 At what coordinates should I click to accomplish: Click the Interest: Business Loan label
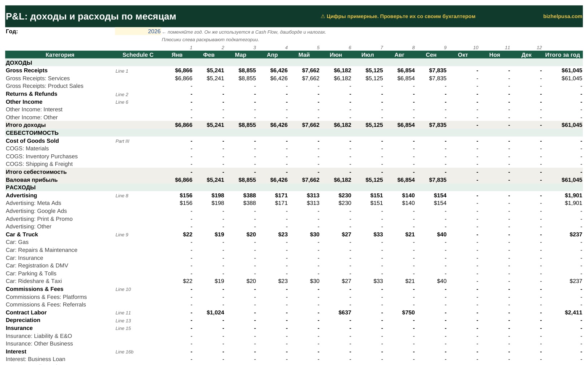[x=35, y=359]
